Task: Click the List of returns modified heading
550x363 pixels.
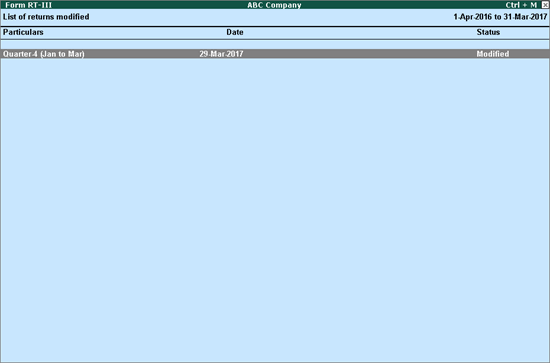Action: pos(46,17)
